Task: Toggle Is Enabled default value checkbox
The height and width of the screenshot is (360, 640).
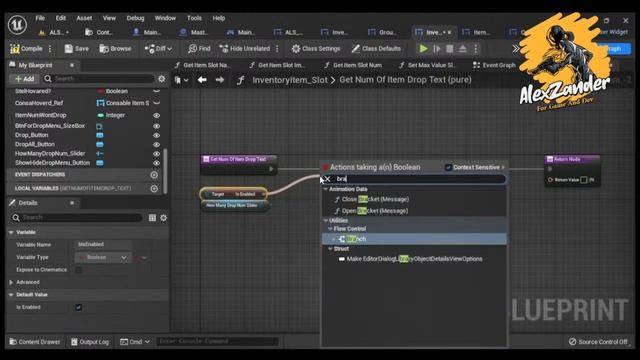Action: 78,307
